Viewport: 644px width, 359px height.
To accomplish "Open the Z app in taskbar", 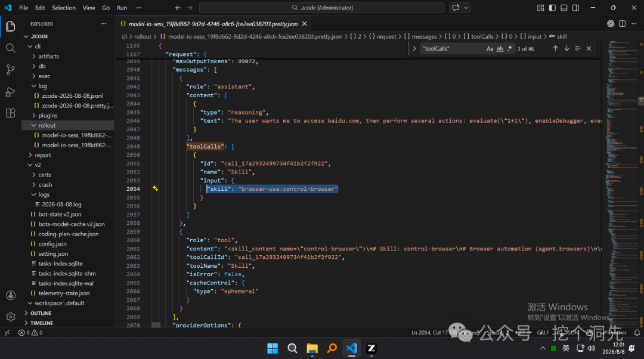I will 371,348.
